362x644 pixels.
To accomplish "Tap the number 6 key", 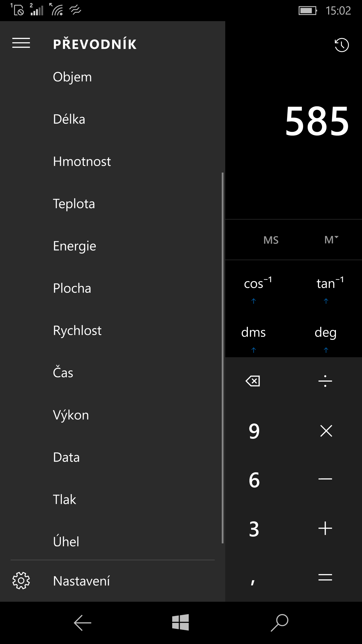I will click(254, 480).
